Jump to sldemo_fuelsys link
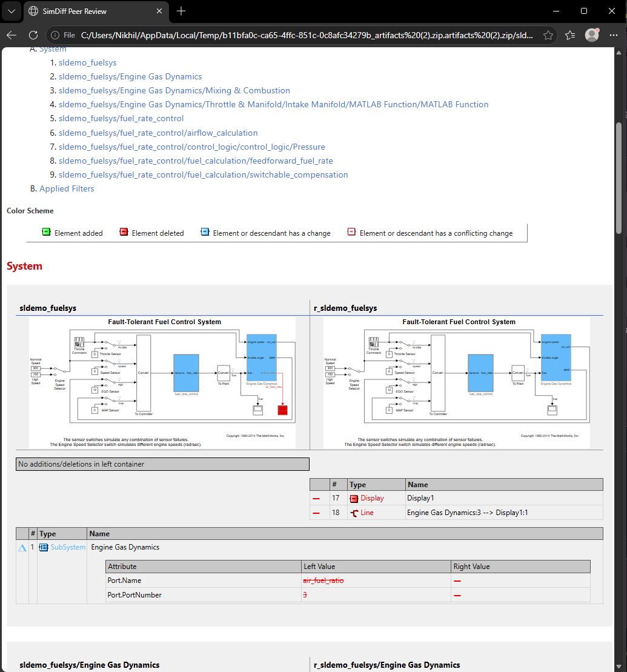The image size is (627, 672). (87, 62)
